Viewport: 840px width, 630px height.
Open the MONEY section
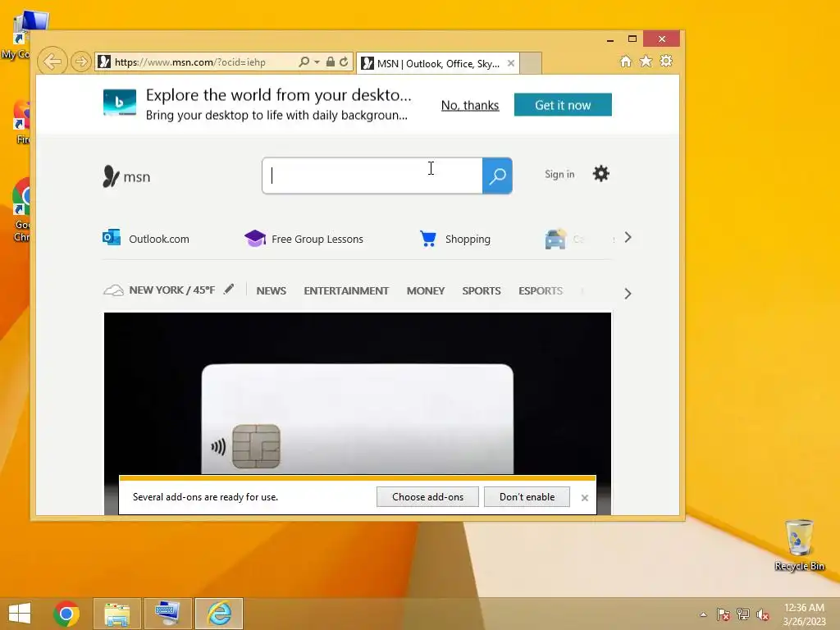(426, 291)
